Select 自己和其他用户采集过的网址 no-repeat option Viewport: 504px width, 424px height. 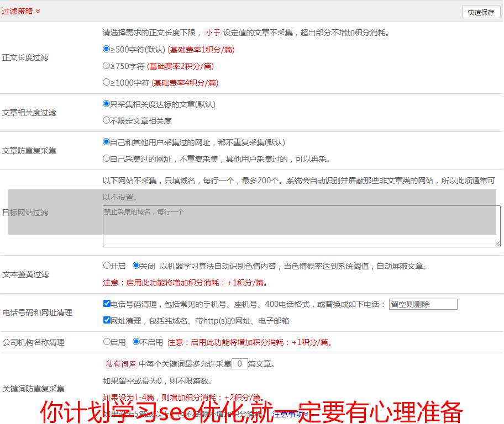tap(107, 142)
